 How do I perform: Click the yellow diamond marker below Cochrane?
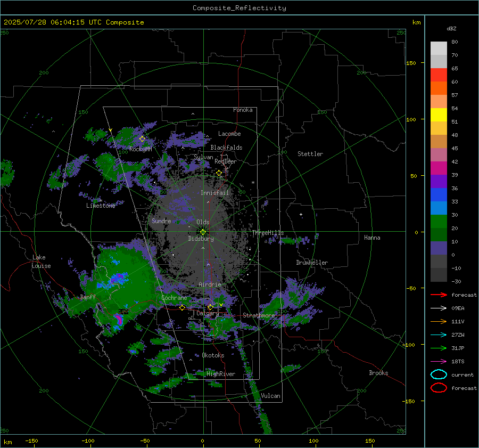point(183,308)
